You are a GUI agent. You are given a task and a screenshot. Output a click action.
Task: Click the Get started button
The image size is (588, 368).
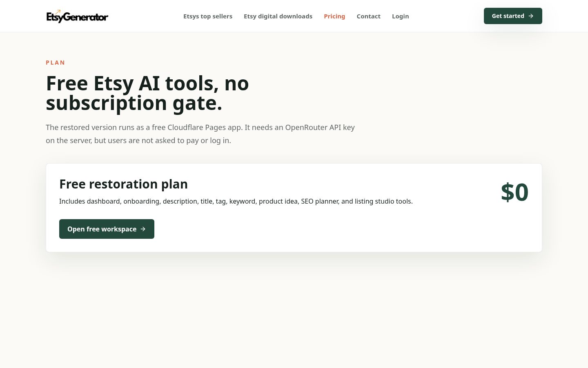coord(513,16)
